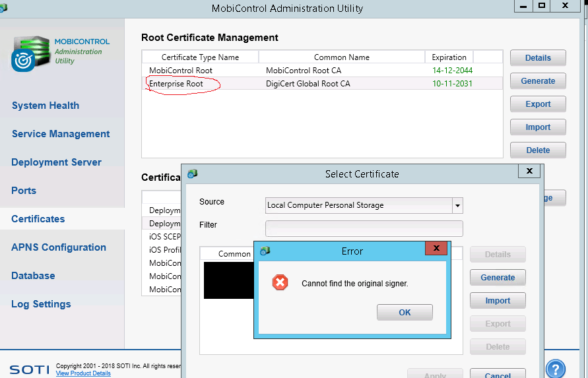
Task: Click the Common Name column header
Action: 342,57
